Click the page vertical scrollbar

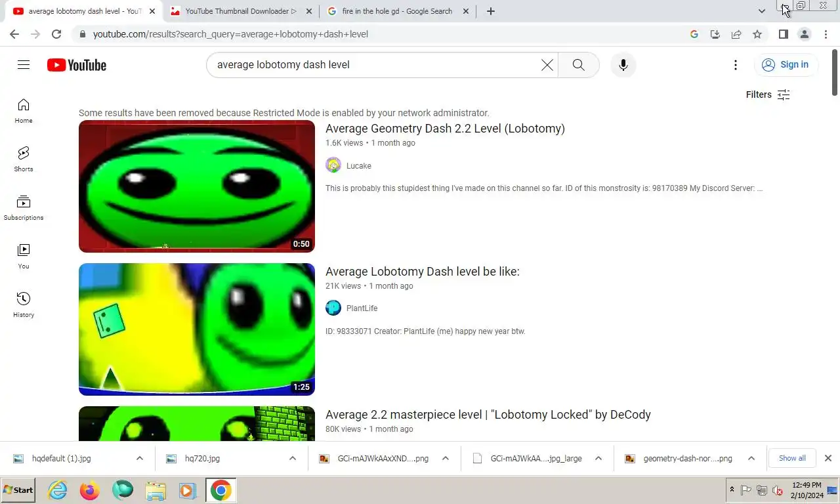834,72
